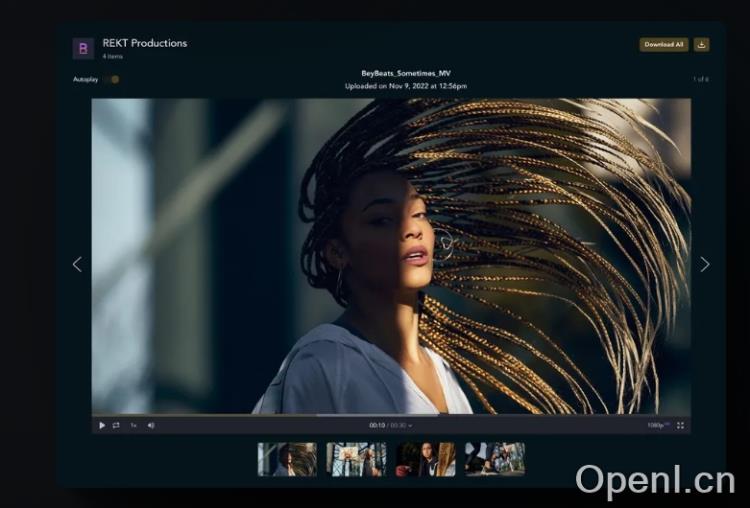Expand the timecode format dropdown

click(410, 425)
